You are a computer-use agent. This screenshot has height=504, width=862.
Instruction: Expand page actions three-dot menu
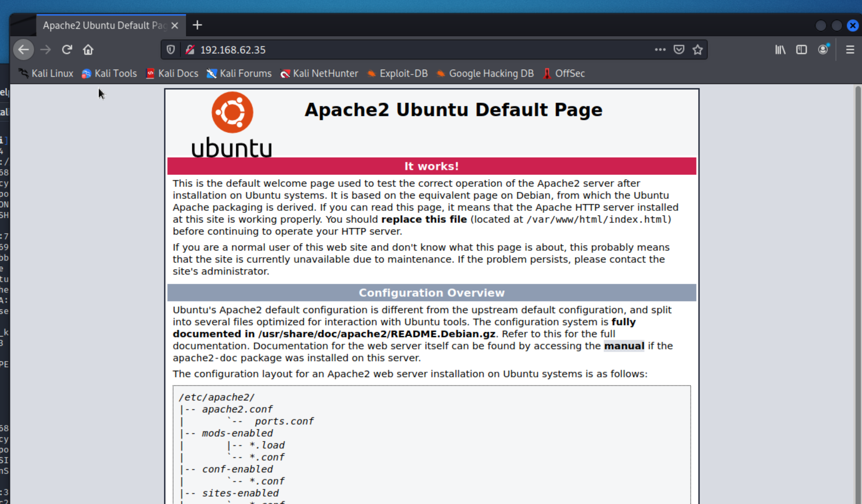[x=660, y=50]
